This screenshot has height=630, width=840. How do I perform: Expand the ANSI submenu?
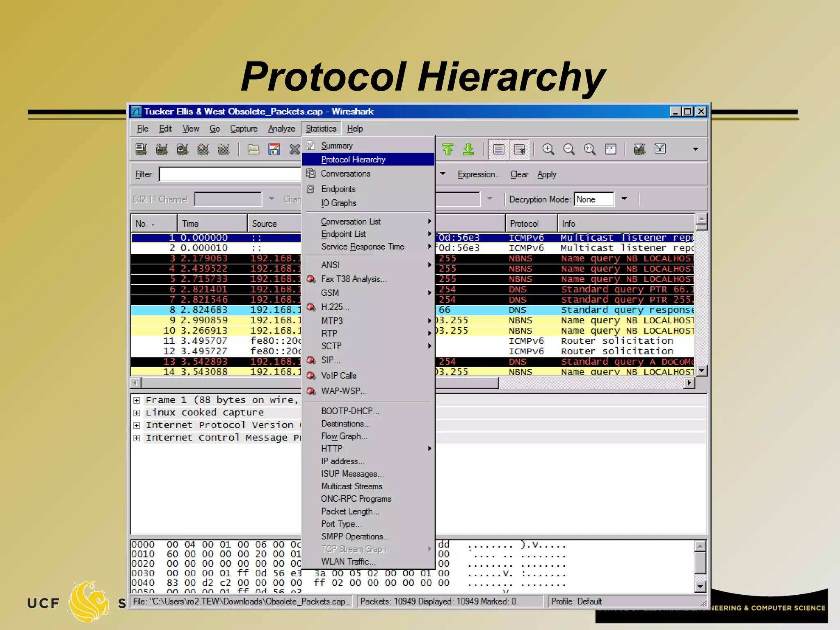click(x=368, y=265)
